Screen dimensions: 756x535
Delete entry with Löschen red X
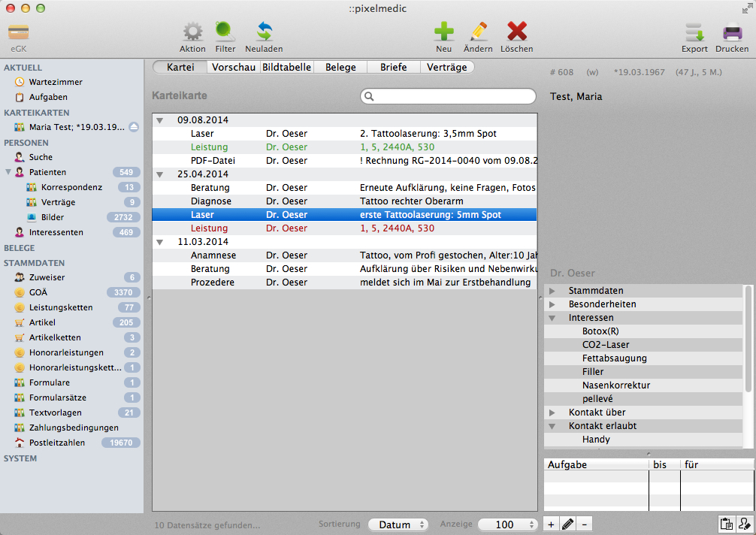tap(516, 32)
